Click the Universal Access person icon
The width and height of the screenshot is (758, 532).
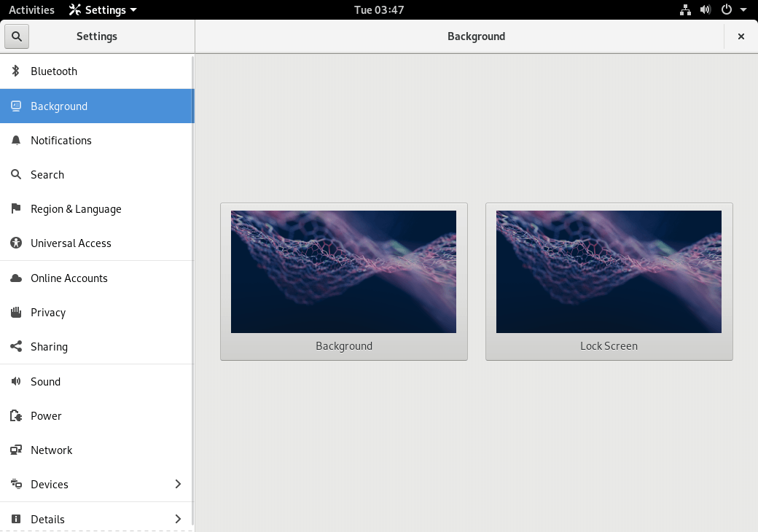tap(16, 243)
